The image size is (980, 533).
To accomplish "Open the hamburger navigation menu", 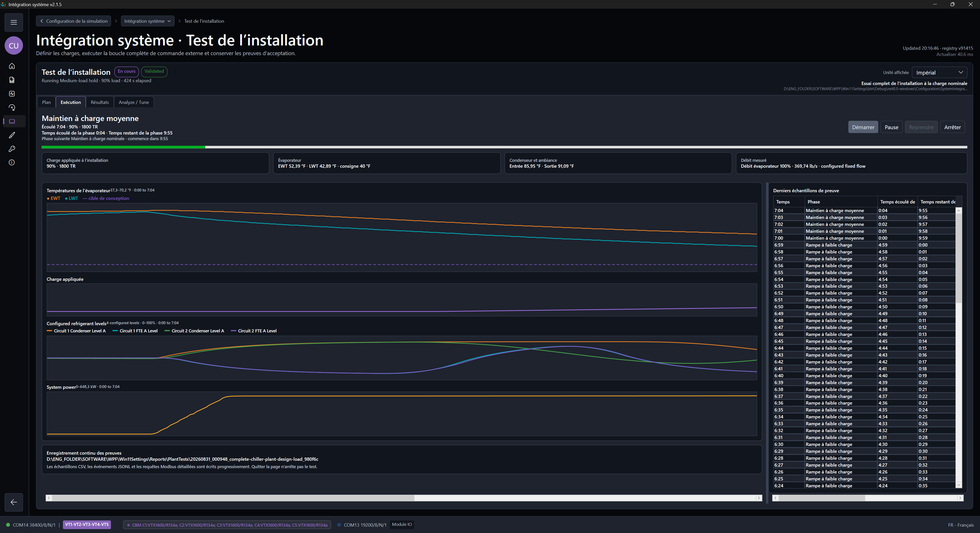I will 14,22.
